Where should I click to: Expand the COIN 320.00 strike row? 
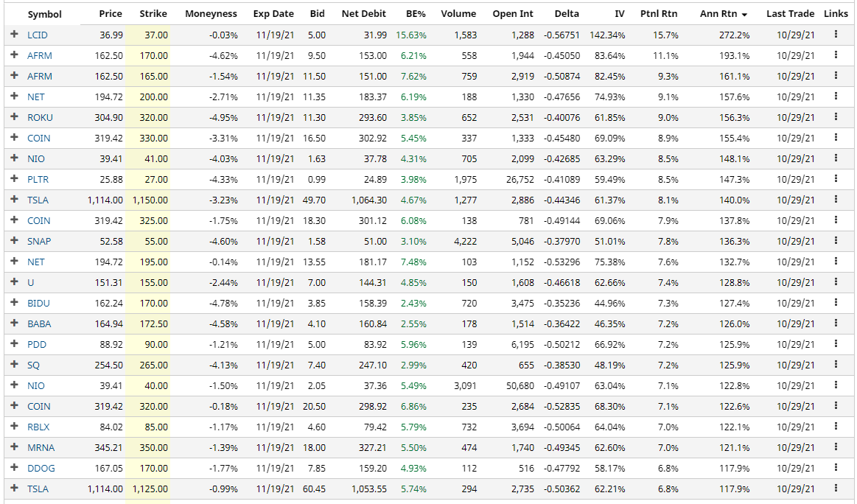tap(14, 405)
